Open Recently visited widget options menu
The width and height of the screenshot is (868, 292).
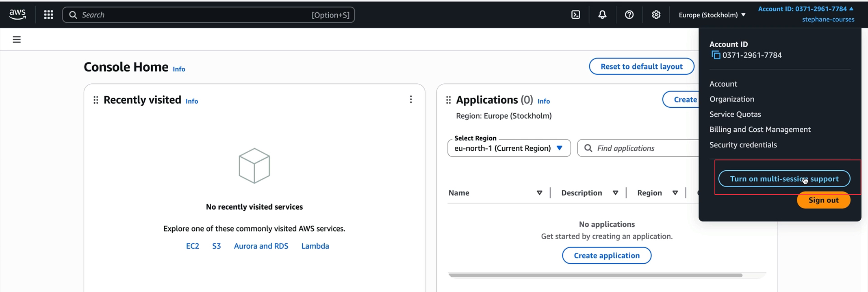pyautogui.click(x=411, y=99)
